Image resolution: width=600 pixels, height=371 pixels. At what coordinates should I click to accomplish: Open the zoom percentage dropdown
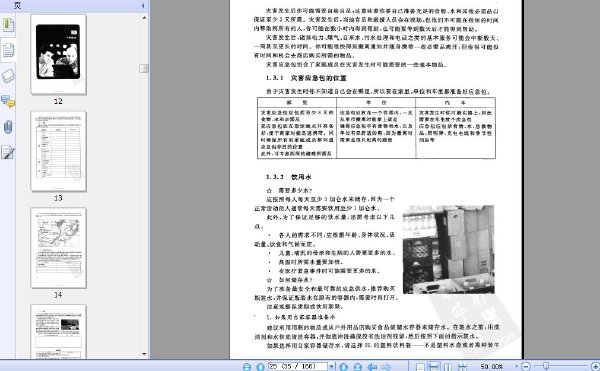point(517,366)
